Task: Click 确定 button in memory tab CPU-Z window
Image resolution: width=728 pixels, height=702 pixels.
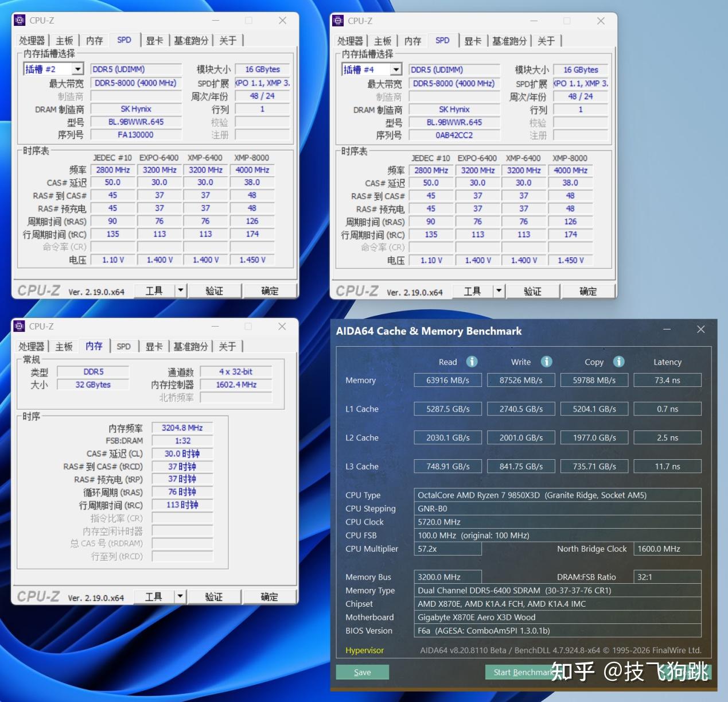Action: click(x=269, y=596)
